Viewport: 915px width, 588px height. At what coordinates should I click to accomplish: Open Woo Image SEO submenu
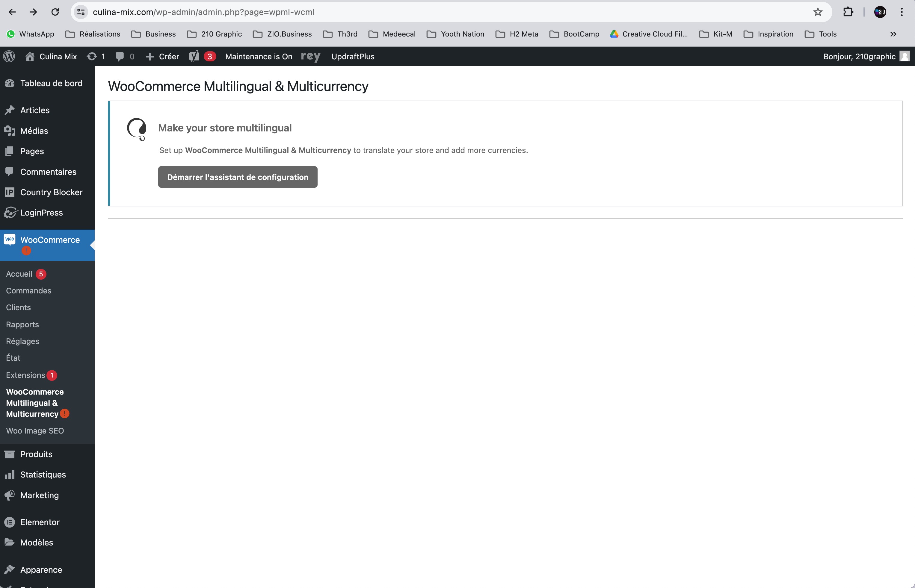47,431
